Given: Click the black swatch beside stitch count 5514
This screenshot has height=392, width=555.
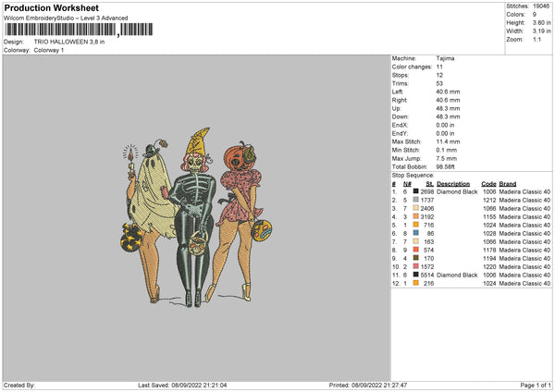Looking at the screenshot, I should click(416, 275).
